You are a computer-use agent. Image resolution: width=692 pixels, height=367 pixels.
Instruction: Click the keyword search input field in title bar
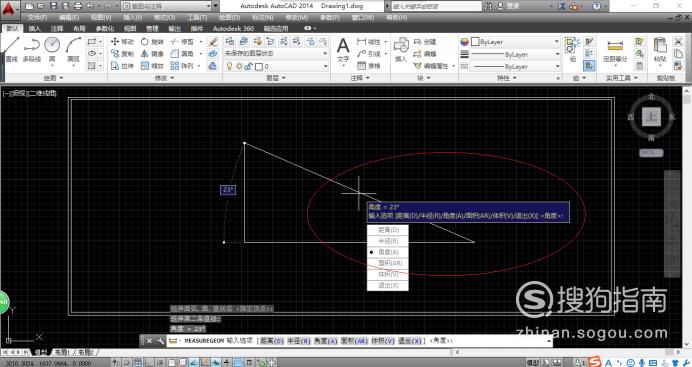pyautogui.click(x=436, y=6)
